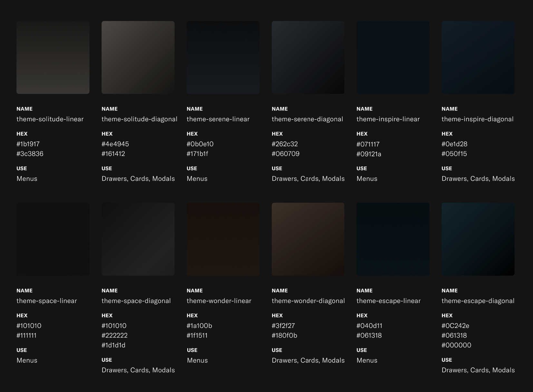Click hex value #040d11
533x392 pixels.
tap(369, 326)
